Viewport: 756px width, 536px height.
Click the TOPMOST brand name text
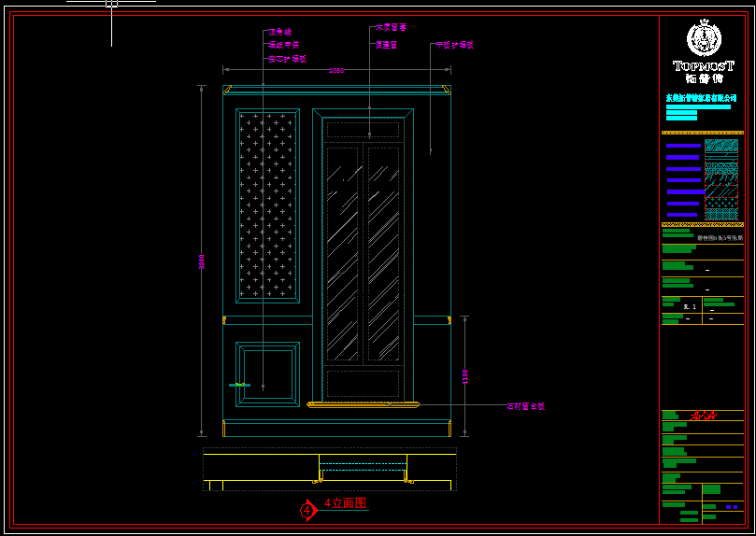(x=704, y=67)
